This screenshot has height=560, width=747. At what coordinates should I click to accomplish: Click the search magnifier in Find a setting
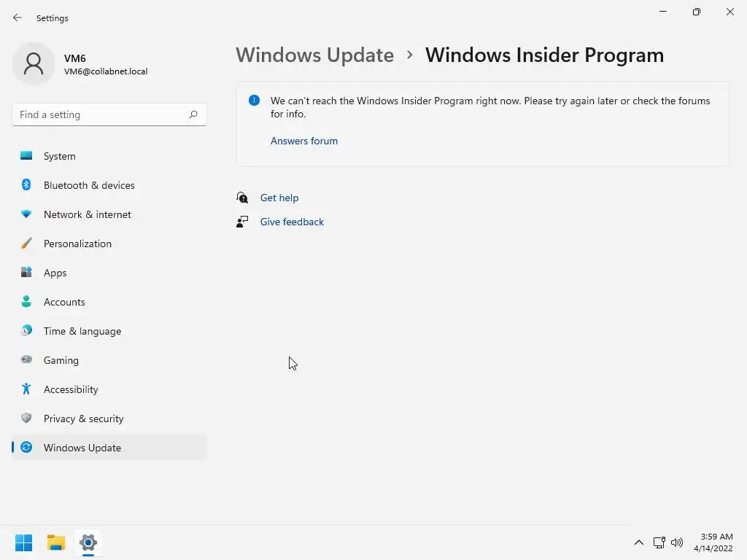[x=193, y=114]
